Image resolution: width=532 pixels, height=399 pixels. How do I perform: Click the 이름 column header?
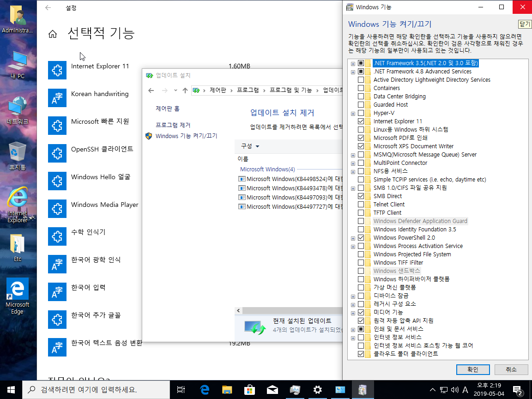[243, 159]
